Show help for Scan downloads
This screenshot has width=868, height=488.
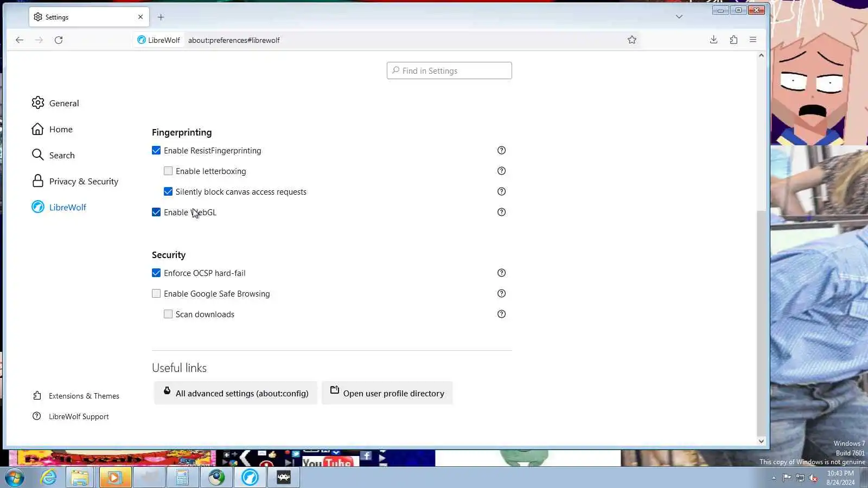tap(501, 314)
